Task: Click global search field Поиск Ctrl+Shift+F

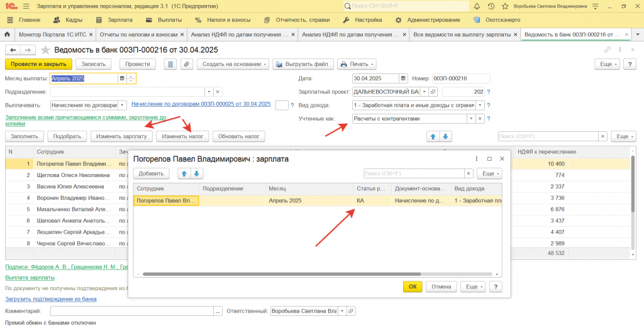Action: click(x=406, y=6)
